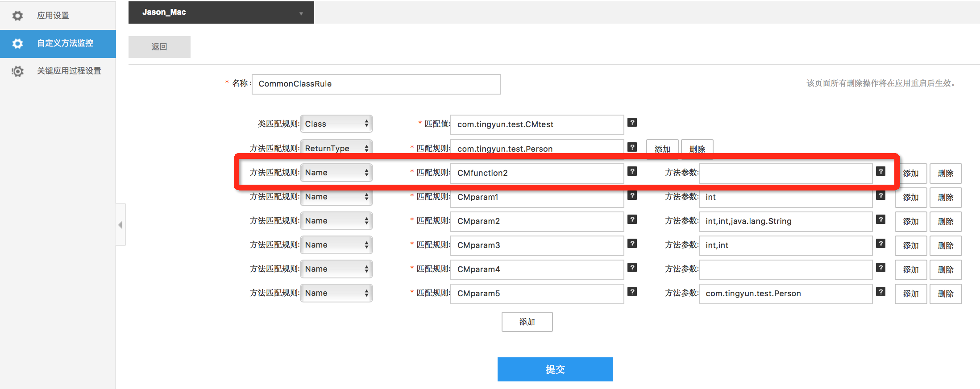Open the ReturnType method rule dropdown
Image resolution: width=980 pixels, height=389 pixels.
pyautogui.click(x=336, y=148)
